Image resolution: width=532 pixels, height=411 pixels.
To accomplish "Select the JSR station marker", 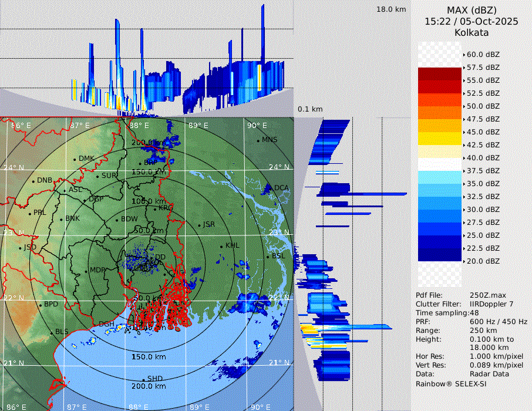I will point(198,225).
